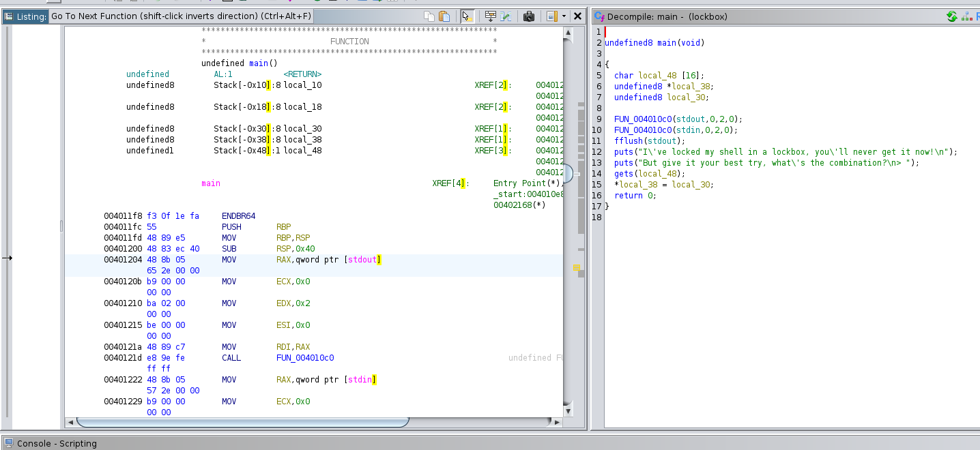The image size is (980, 450).
Task: Click the Decompile: main panel title
Action: click(667, 16)
